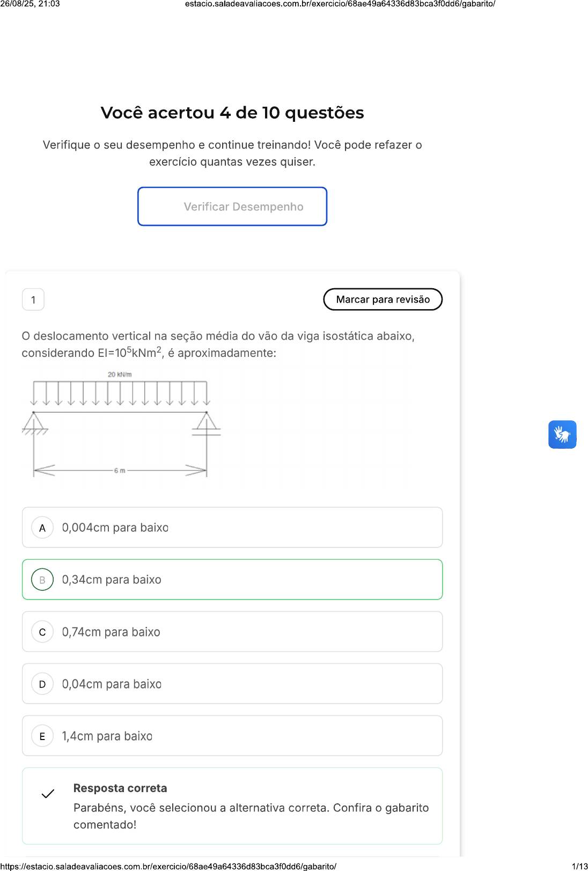The image size is (588, 871).
Task: Click the 20 kN/m load label
Action: pyautogui.click(x=120, y=374)
